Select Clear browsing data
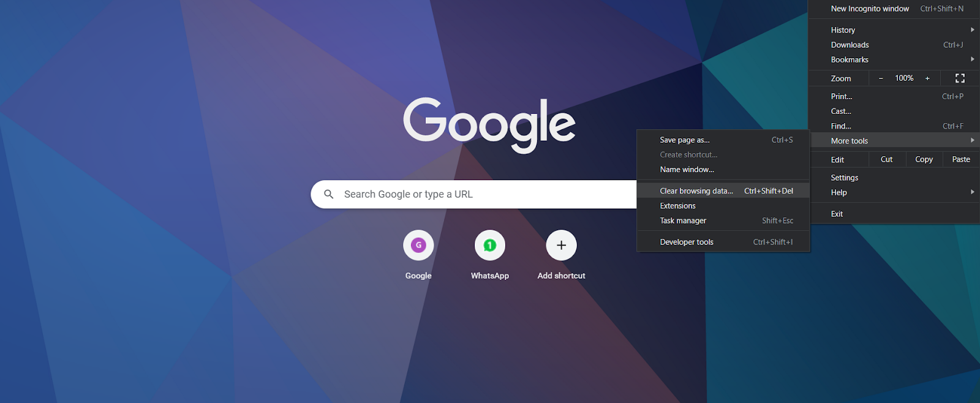980x403 pixels. (x=696, y=191)
